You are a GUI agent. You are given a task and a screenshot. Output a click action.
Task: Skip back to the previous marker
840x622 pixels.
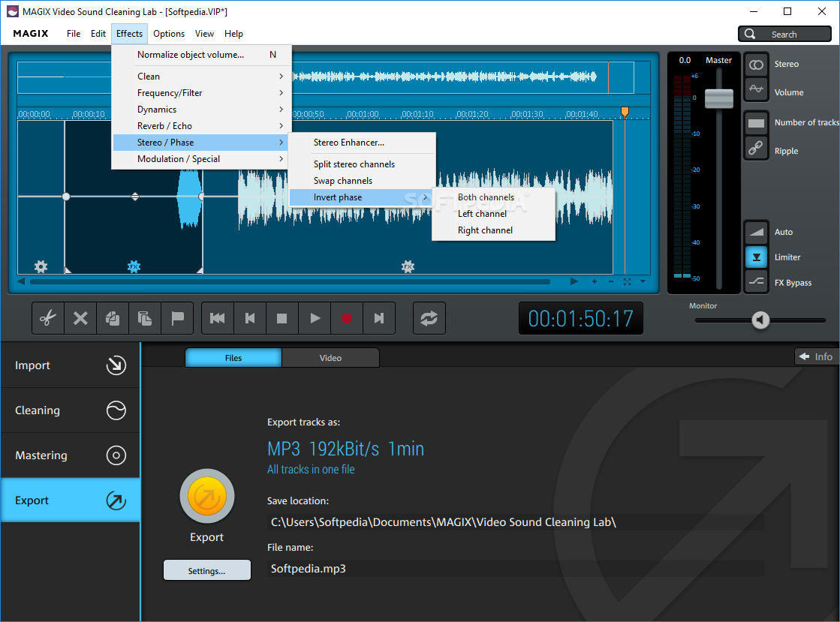[x=250, y=318]
